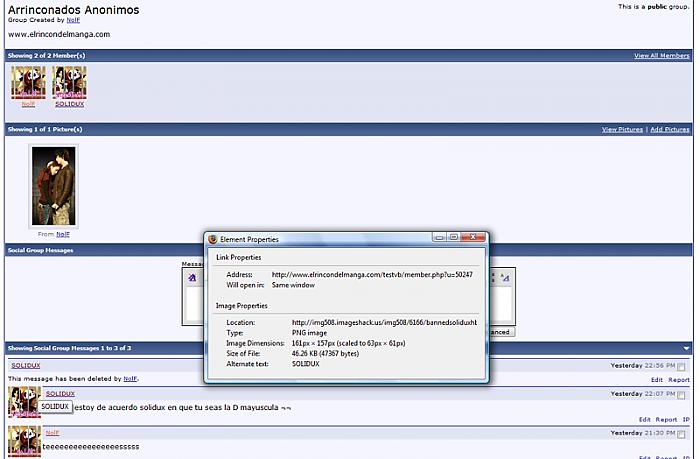
Task: Click Edit on the deleted 22:56 message
Action: [656, 380]
